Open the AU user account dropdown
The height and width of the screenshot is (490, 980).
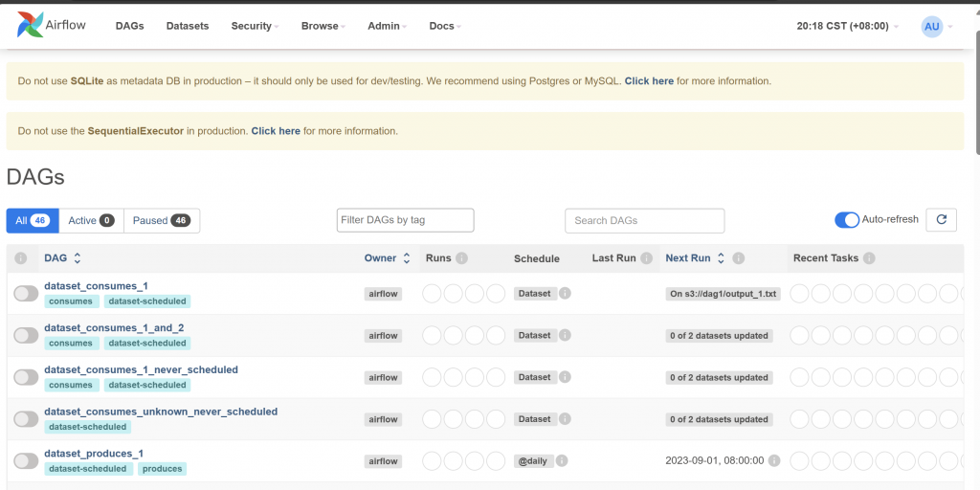tap(936, 26)
